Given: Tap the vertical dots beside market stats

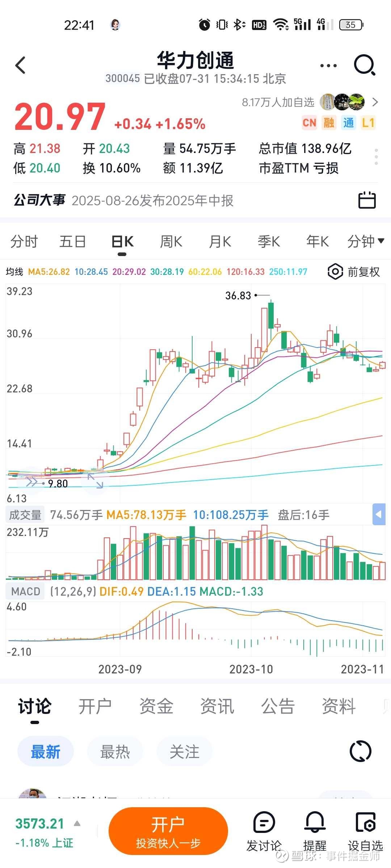Looking at the screenshot, I should pyautogui.click(x=377, y=157).
